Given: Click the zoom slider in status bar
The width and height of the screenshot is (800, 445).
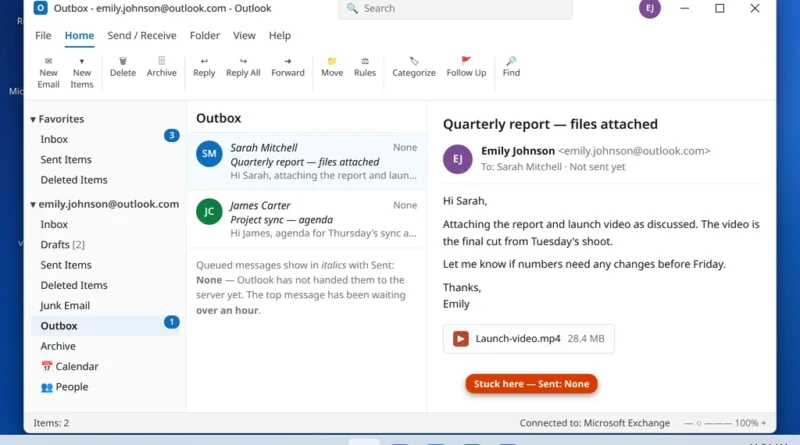Looking at the screenshot, I should point(708,423).
